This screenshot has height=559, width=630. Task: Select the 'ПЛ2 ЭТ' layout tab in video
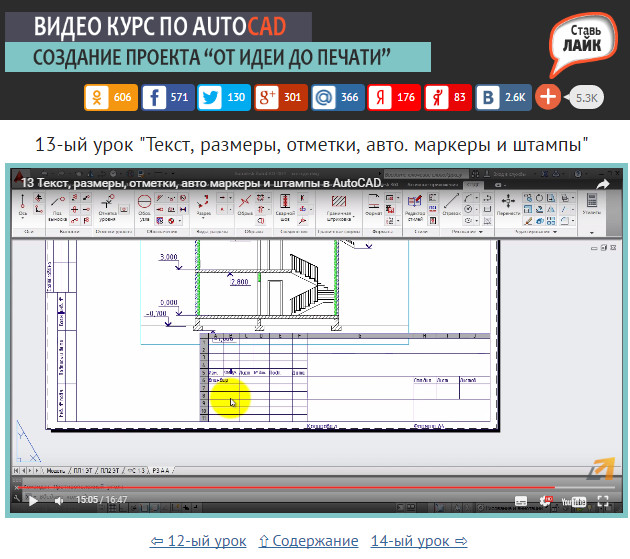[x=110, y=470]
